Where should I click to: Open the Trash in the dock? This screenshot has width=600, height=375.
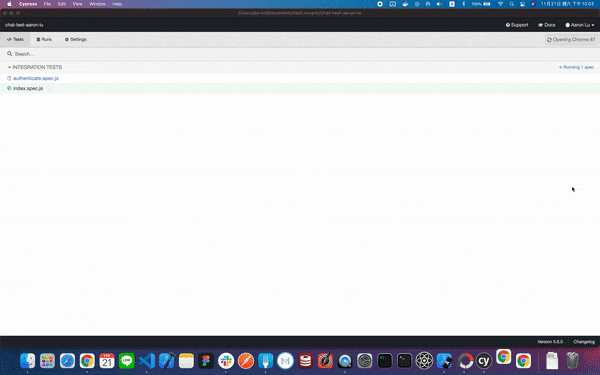click(572, 361)
